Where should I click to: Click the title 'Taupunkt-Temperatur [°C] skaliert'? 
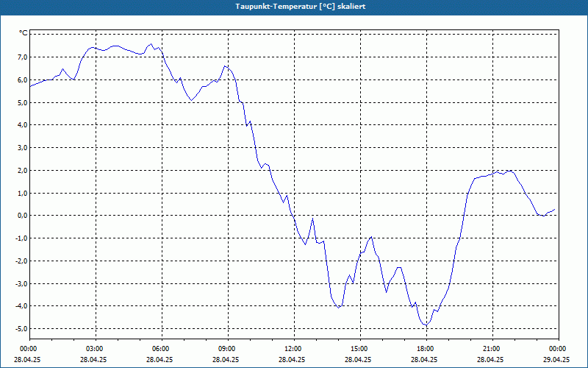(x=301, y=7)
